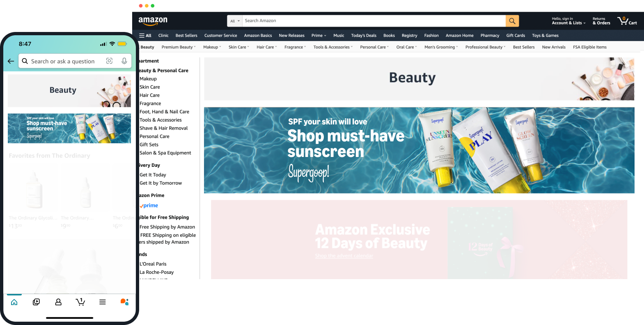Viewport: 644px width, 325px height.
Task: Open Amazon Basics
Action: [258, 36]
